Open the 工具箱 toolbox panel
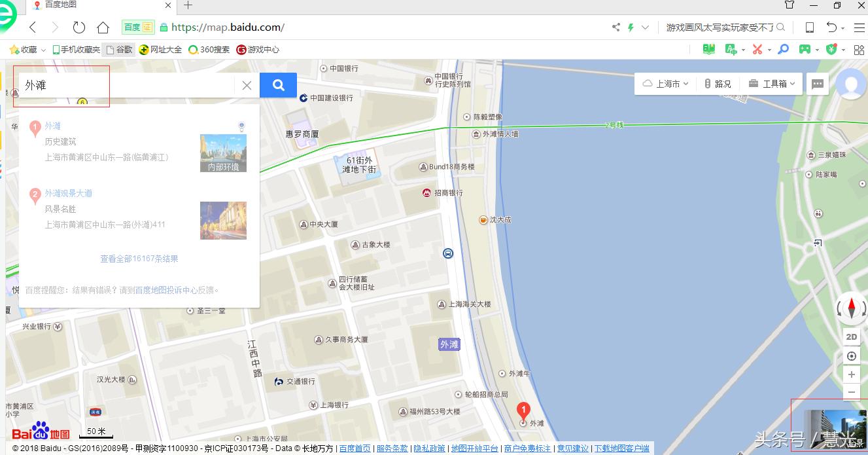This screenshot has width=868, height=455. pos(772,83)
